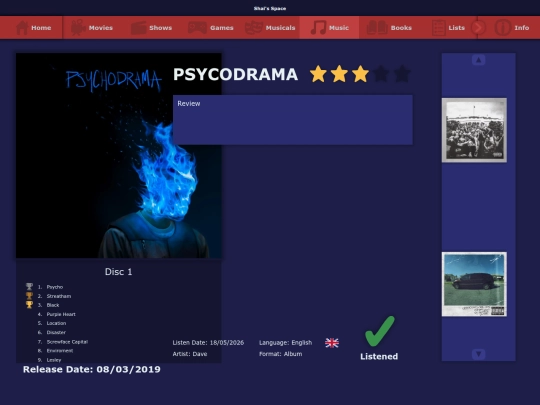Select the track Psycho
540x405 pixels.
[x=55, y=287]
